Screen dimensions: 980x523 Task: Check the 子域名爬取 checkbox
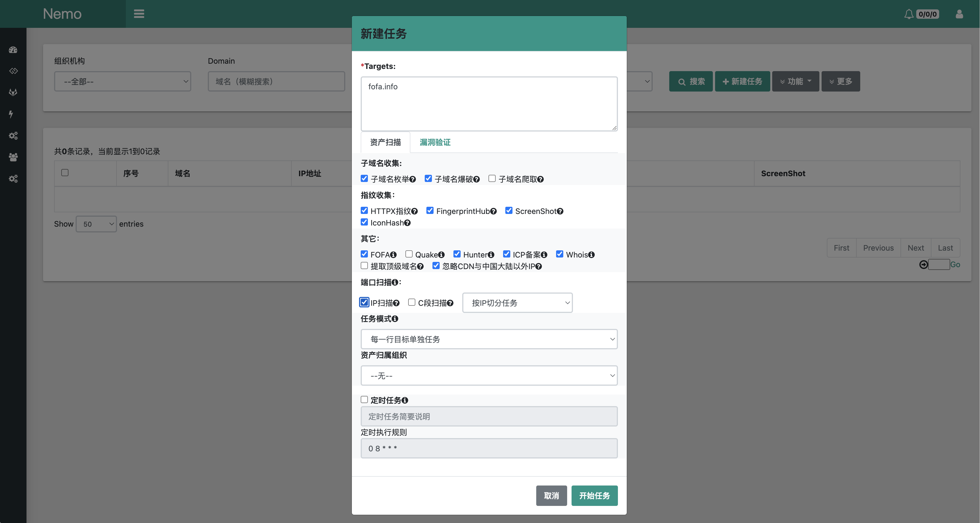click(x=492, y=178)
